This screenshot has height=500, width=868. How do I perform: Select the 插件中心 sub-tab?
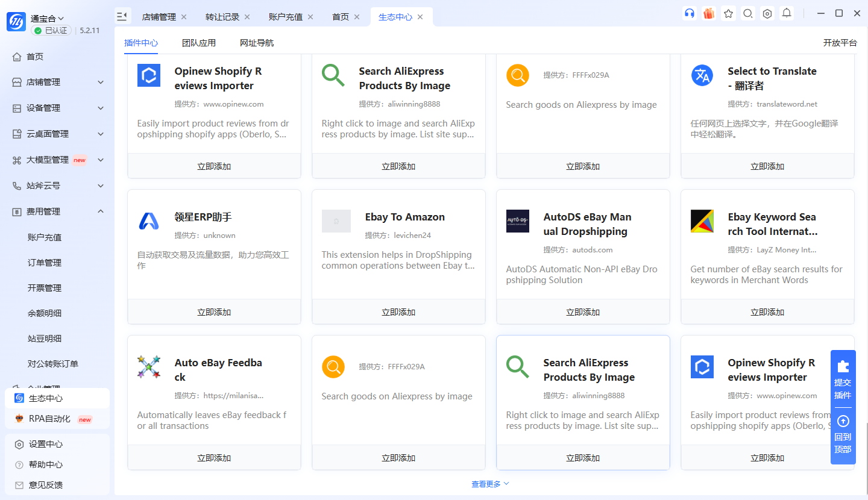(141, 43)
